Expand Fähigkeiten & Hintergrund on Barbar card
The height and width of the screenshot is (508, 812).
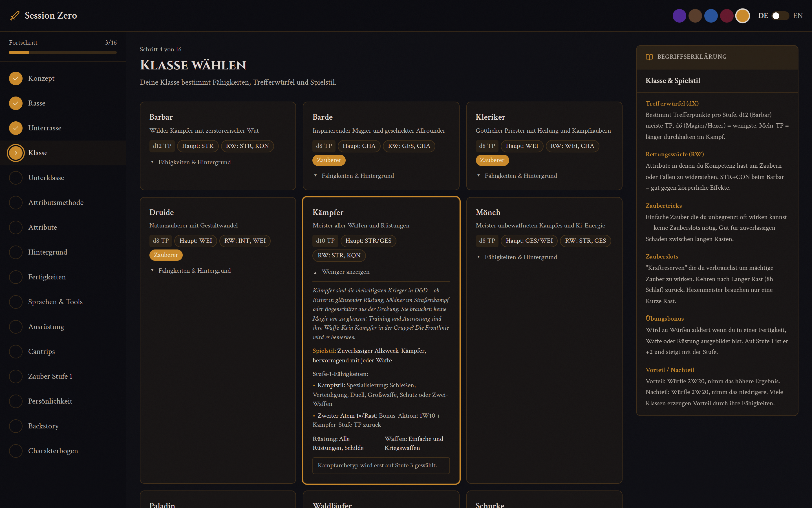[190, 162]
